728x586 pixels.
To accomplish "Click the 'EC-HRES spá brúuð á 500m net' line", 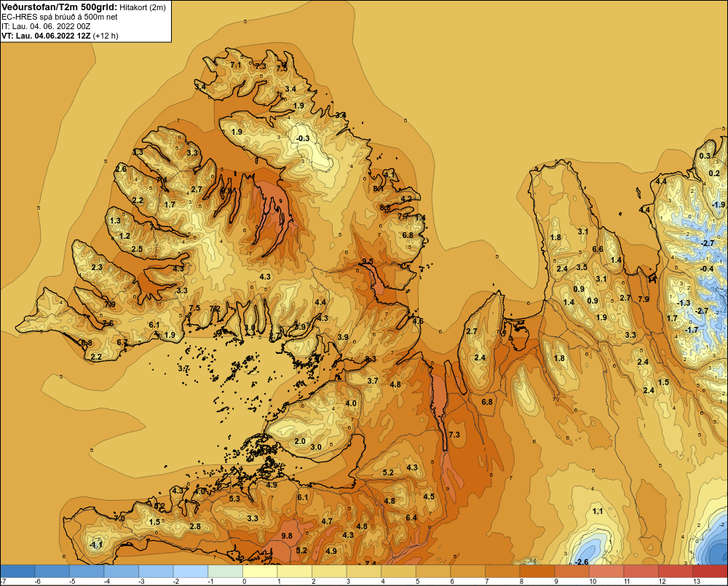I will pos(60,17).
